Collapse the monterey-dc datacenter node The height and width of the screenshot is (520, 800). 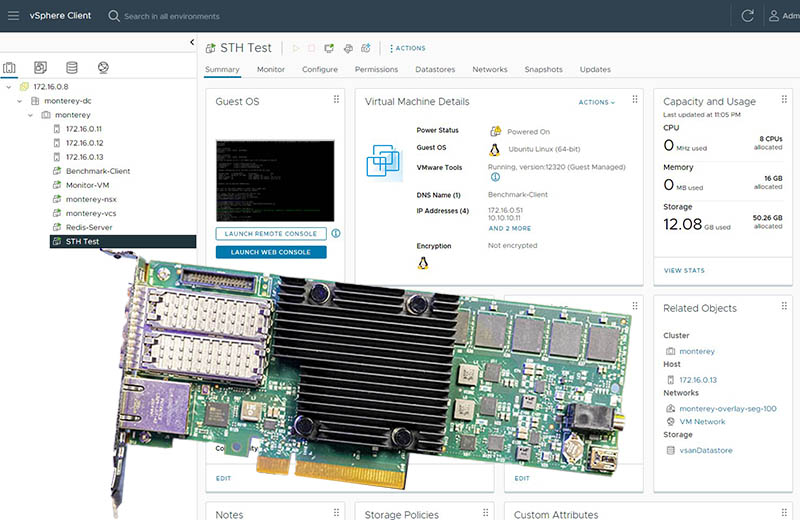(20, 101)
